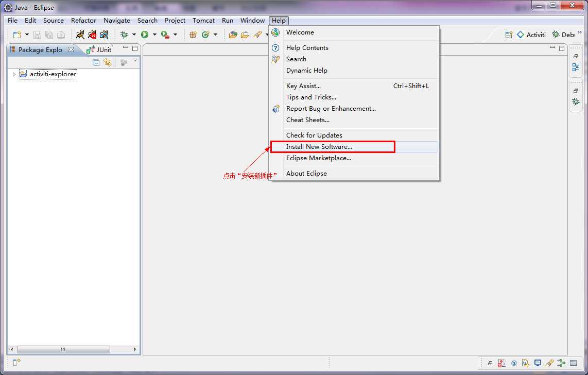Toggle Link with Editor in Package Explorer
The height and width of the screenshot is (375, 588).
tap(108, 62)
